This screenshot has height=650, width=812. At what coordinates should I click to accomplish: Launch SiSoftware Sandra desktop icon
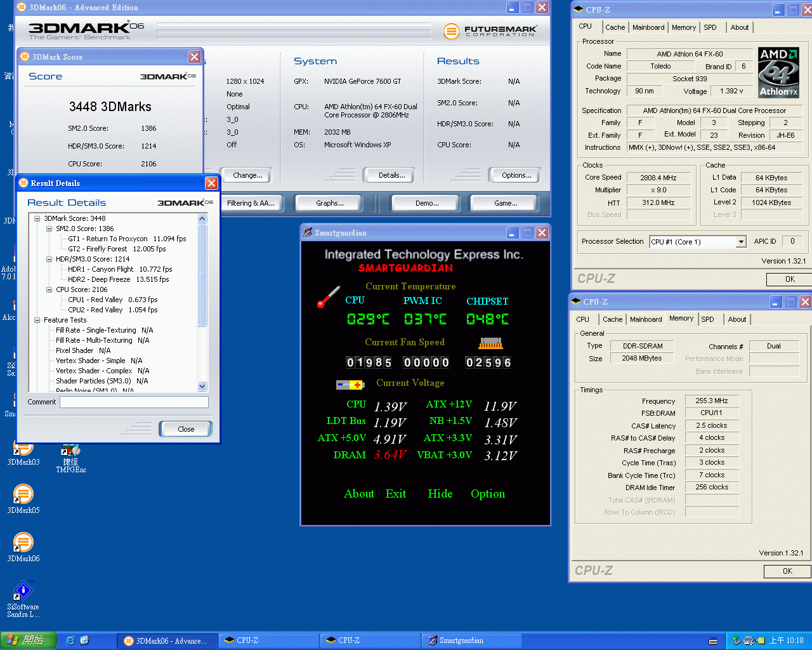(23, 599)
